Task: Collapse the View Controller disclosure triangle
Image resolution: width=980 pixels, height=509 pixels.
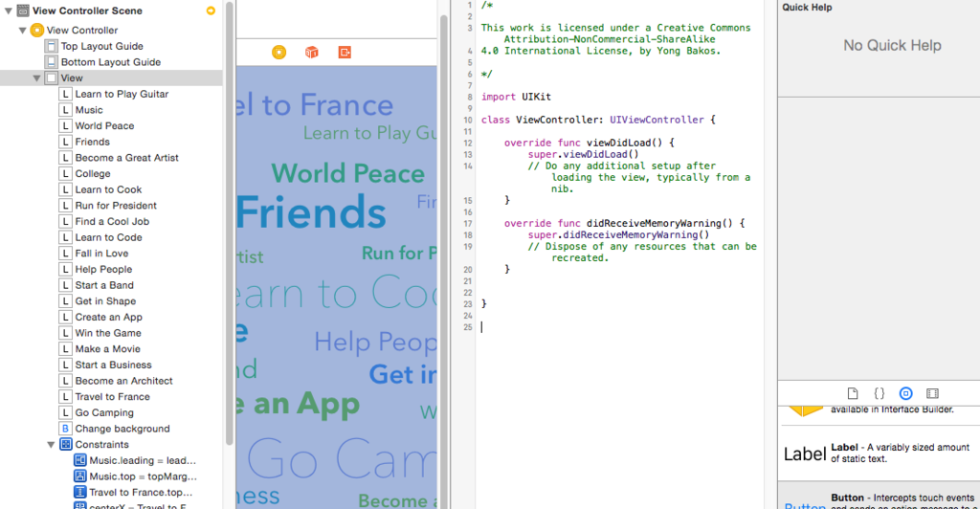Action: point(23,30)
